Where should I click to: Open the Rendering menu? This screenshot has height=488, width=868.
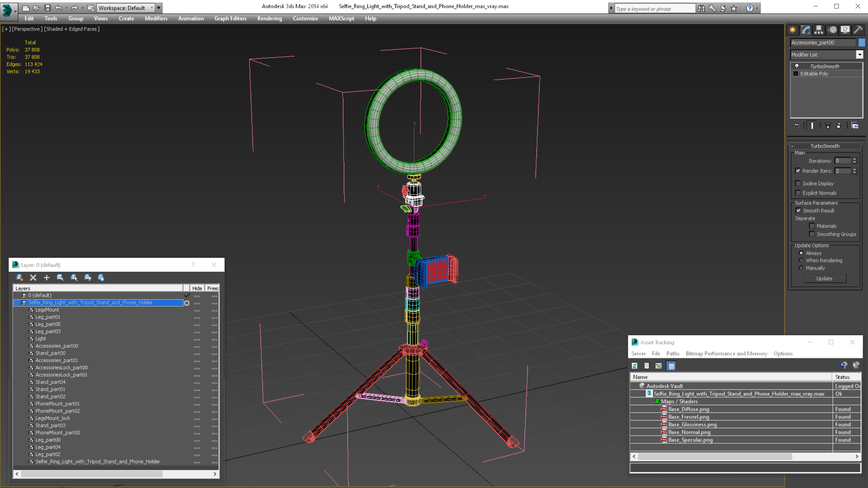269,18
